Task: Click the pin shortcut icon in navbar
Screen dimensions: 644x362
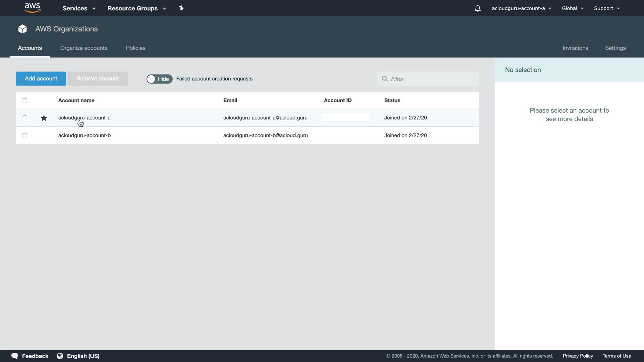Action: click(181, 8)
